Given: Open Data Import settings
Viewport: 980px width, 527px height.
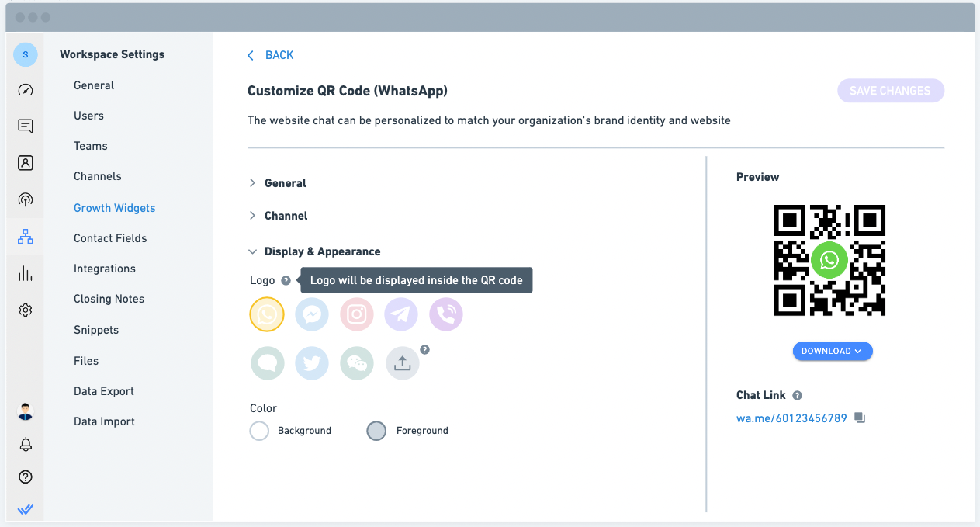Looking at the screenshot, I should coord(105,421).
